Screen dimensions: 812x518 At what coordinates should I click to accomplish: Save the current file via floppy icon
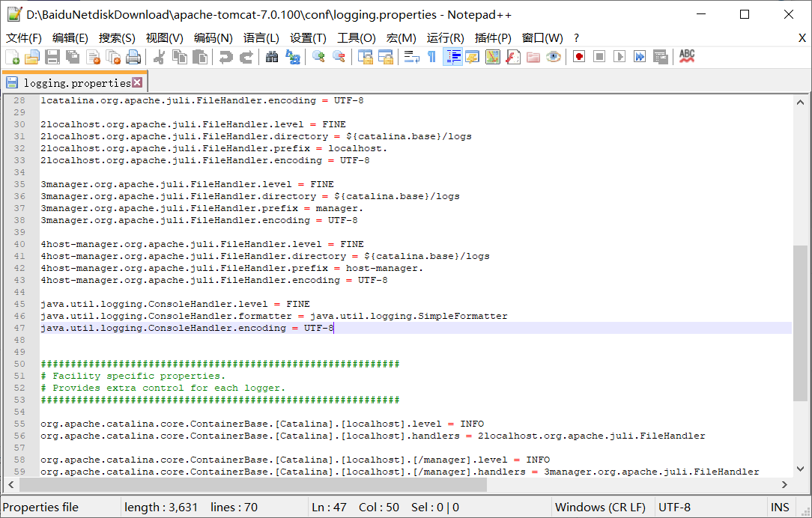pyautogui.click(x=52, y=57)
